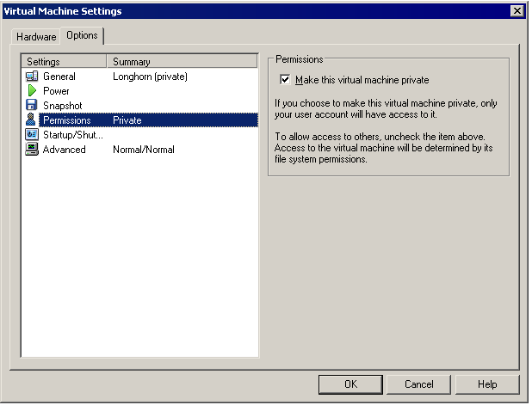Viewport: 532px width, 405px height.
Task: Click the Summary column header
Action: [x=182, y=62]
